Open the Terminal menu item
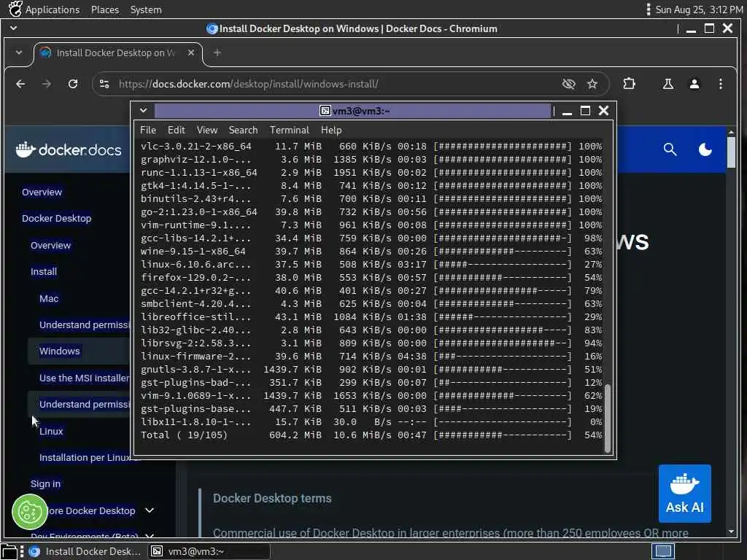This screenshot has width=747, height=560. [x=289, y=130]
